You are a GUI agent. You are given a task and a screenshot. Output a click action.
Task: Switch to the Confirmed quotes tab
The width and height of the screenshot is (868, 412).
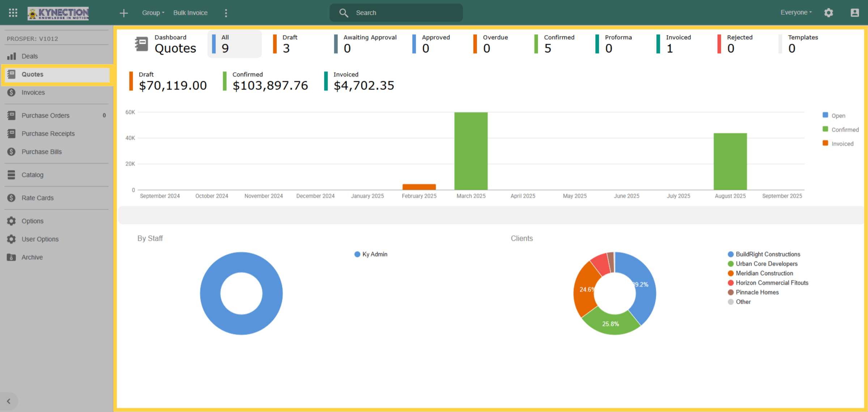(x=556, y=44)
